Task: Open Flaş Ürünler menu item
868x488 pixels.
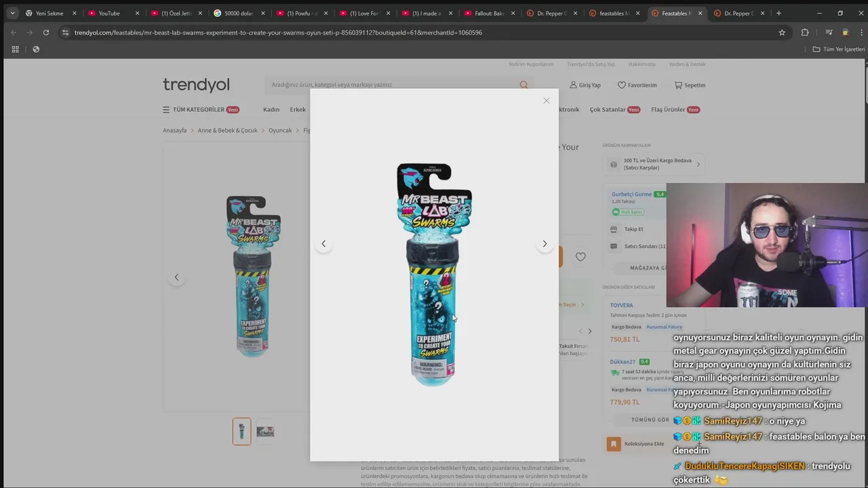Action: pyautogui.click(x=675, y=110)
